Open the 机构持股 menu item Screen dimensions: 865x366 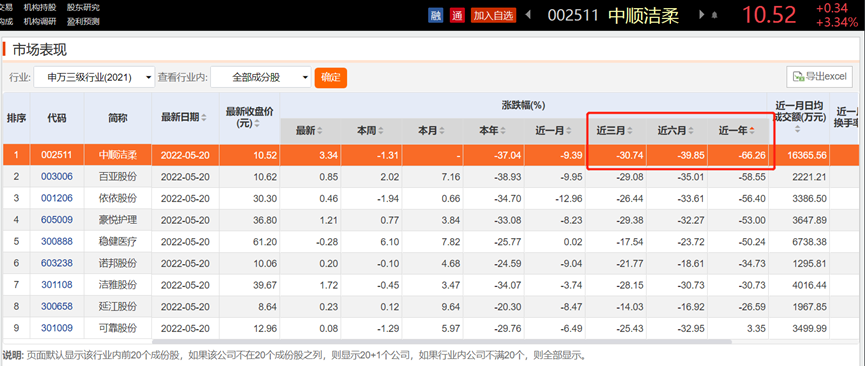40,7
